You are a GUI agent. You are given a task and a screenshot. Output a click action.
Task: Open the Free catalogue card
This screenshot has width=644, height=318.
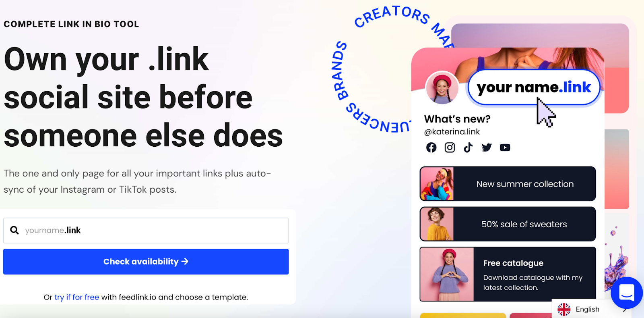click(x=508, y=274)
